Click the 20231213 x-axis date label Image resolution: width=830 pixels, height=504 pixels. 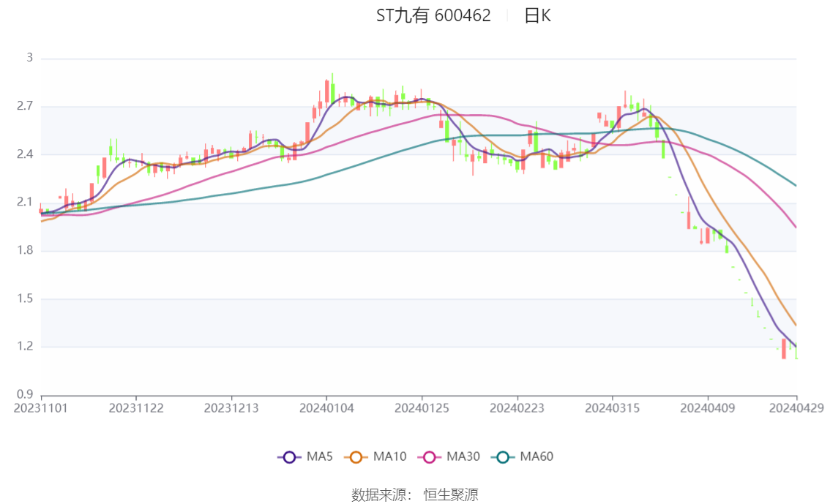[231, 408]
